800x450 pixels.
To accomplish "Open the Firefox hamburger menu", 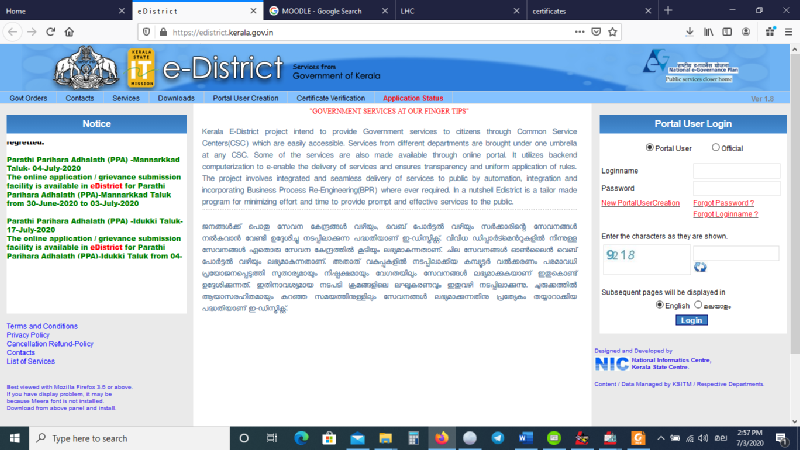I will pos(788,32).
